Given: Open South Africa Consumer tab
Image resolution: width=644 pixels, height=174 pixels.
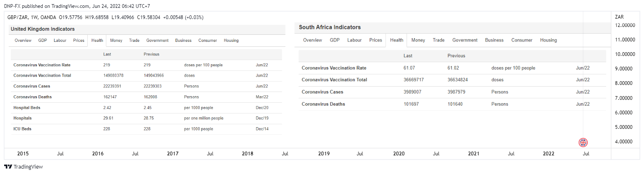Looking at the screenshot, I should pyautogui.click(x=522, y=40).
